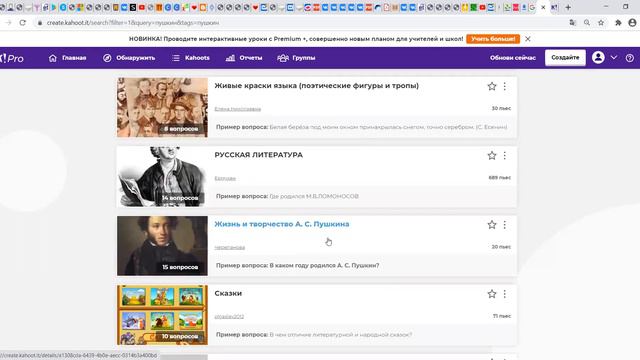The image size is (640, 360).
Task: Close the active browser tab
Action: pos(543,7)
